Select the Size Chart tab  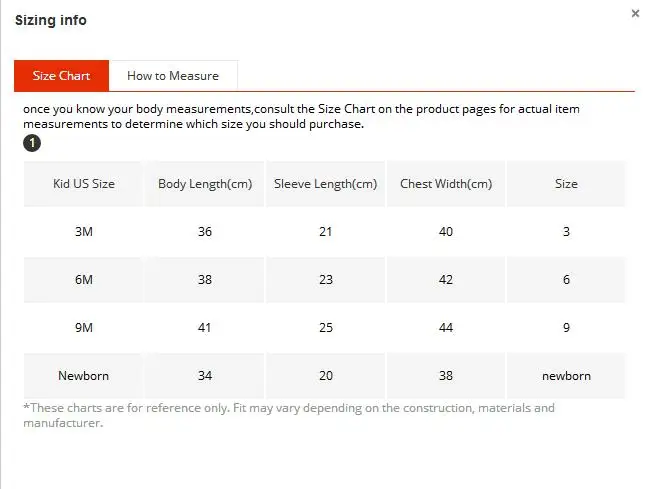tap(61, 76)
